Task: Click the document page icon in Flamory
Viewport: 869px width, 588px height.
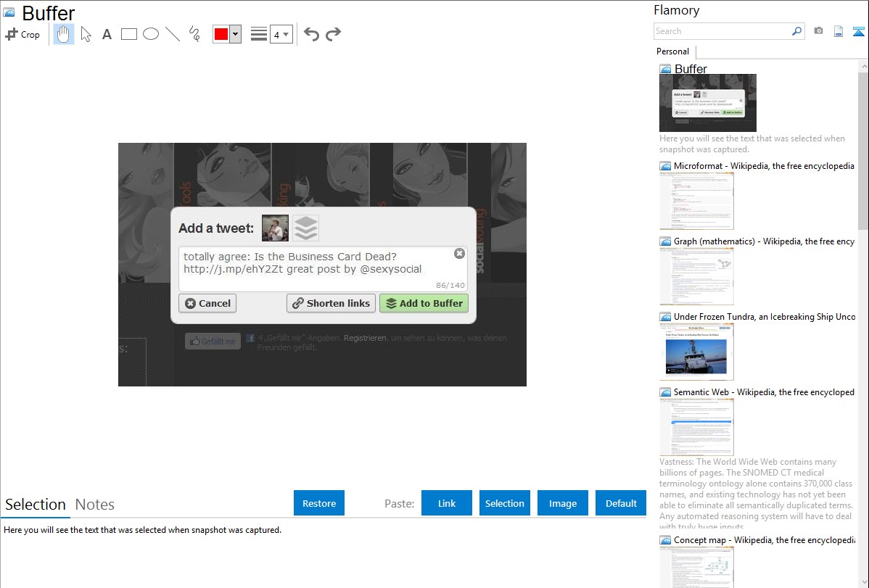Action: pos(839,31)
